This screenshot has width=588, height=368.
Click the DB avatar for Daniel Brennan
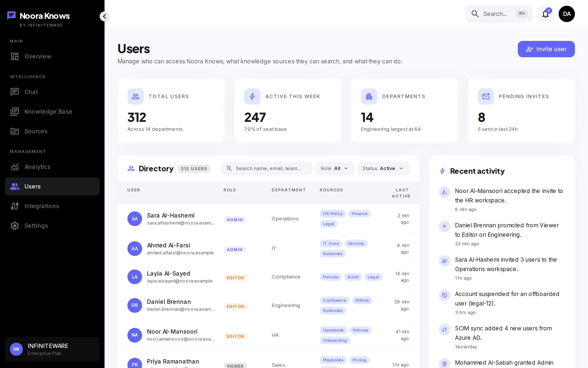click(x=135, y=305)
